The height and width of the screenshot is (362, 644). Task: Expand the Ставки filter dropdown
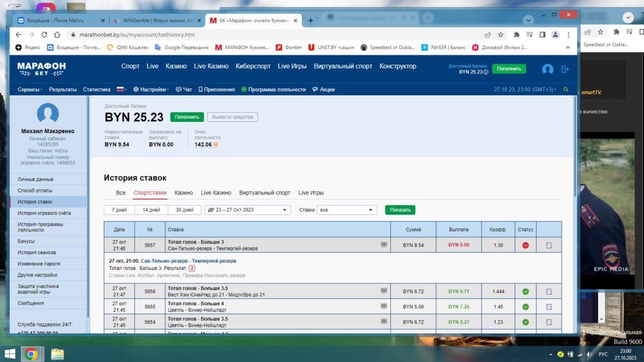coord(346,210)
